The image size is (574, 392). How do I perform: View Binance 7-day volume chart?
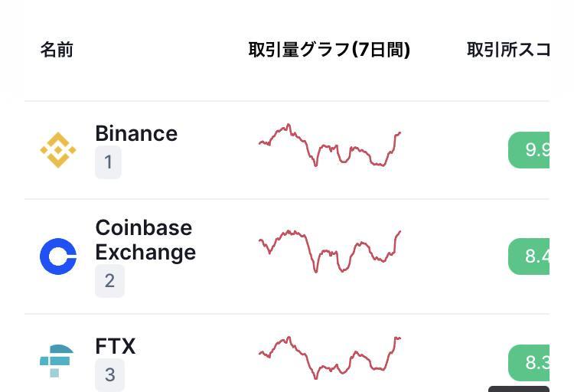point(330,145)
